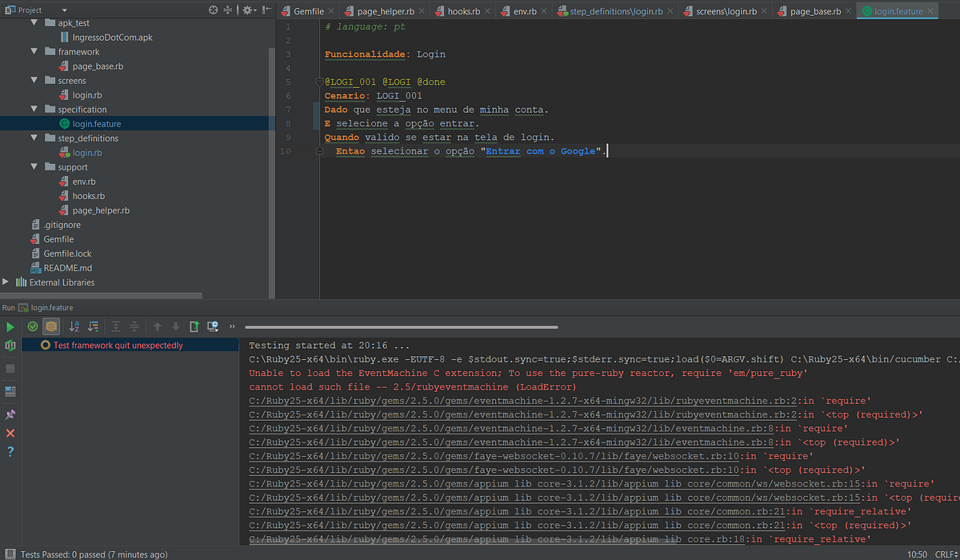
Task: Sort test results alphabetically
Action: 74,326
